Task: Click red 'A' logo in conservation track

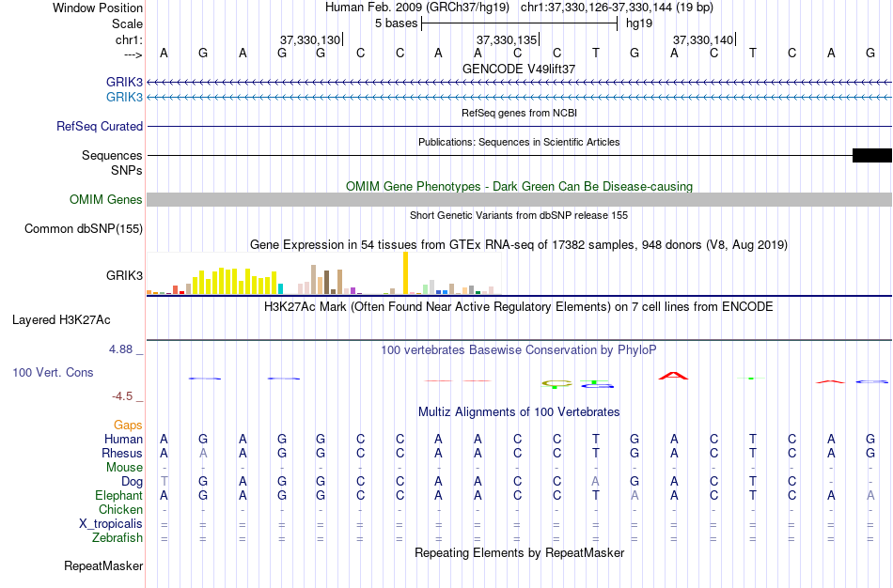Action: click(x=673, y=376)
